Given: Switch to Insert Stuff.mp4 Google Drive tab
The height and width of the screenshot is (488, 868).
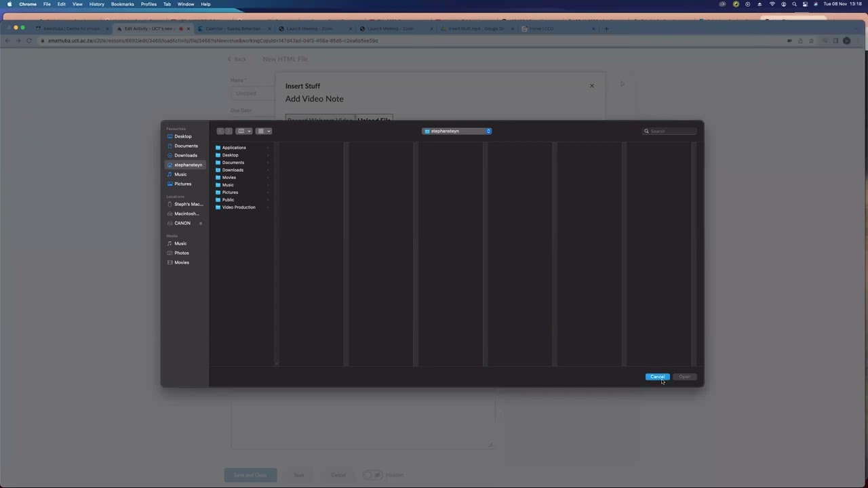Looking at the screenshot, I should point(476,29).
